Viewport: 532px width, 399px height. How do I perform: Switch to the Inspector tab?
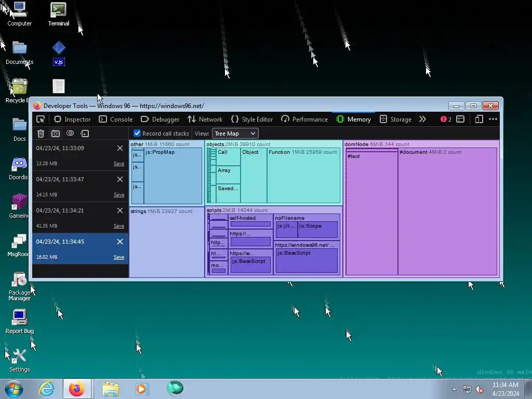click(73, 119)
